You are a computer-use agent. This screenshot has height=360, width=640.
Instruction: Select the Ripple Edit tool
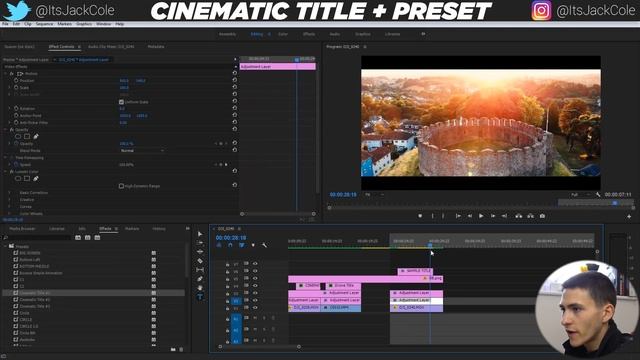tap(200, 252)
